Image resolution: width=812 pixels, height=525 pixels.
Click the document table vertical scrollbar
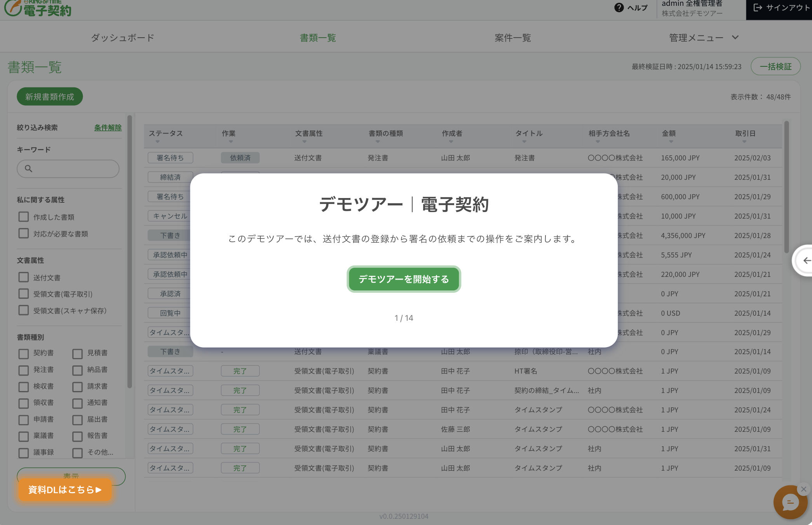click(x=786, y=186)
